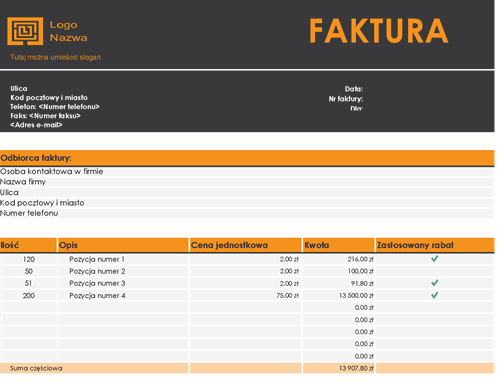This screenshot has width=498, height=382.
Task: Click quantity cell 200
Action: point(29,296)
